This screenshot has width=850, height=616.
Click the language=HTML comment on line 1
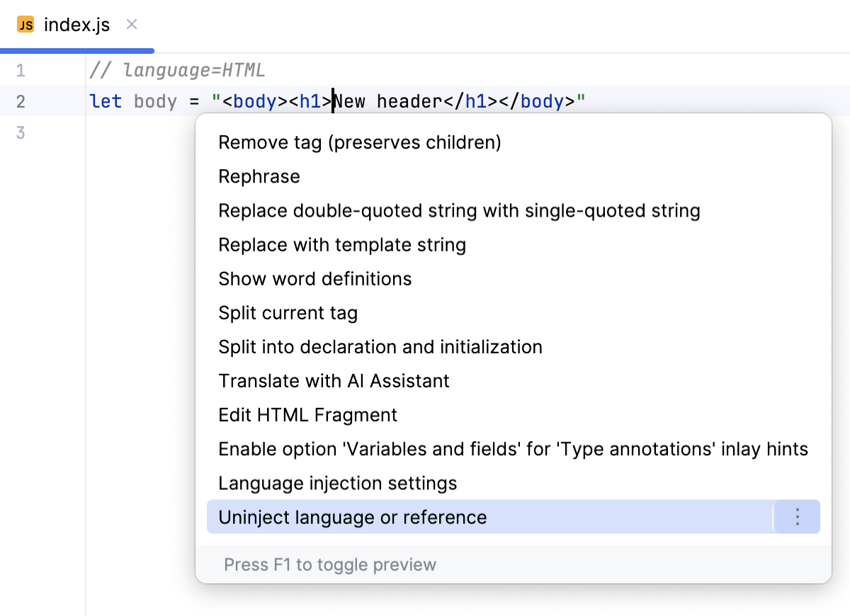click(x=177, y=69)
